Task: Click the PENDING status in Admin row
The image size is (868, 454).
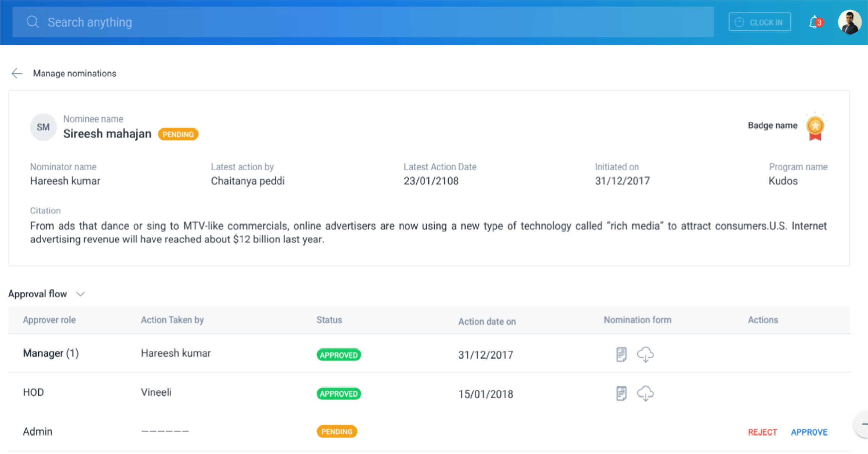Action: [337, 431]
